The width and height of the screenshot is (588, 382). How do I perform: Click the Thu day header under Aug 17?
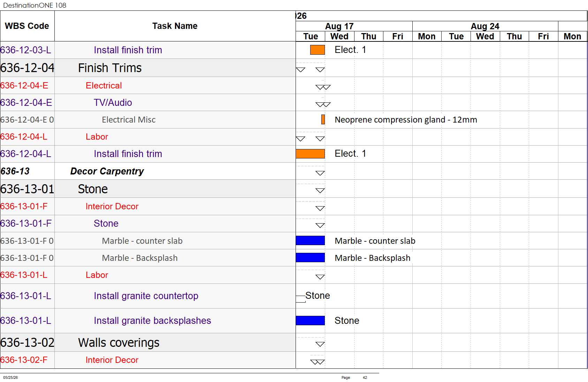click(369, 36)
